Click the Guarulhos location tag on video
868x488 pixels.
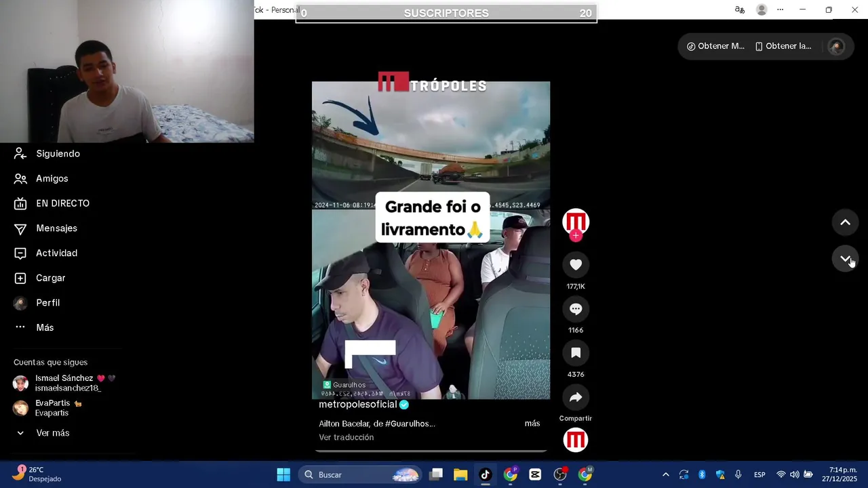click(x=344, y=385)
